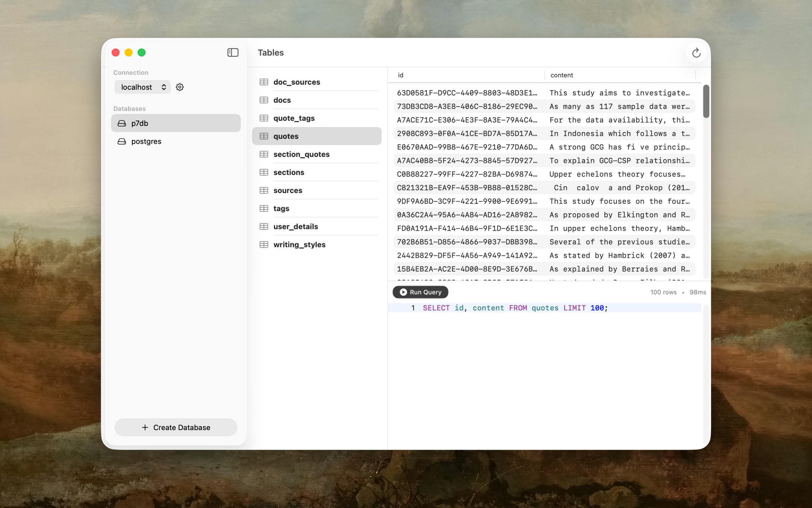This screenshot has height=508, width=812.
Task: Select the writing_styles table
Action: [299, 244]
